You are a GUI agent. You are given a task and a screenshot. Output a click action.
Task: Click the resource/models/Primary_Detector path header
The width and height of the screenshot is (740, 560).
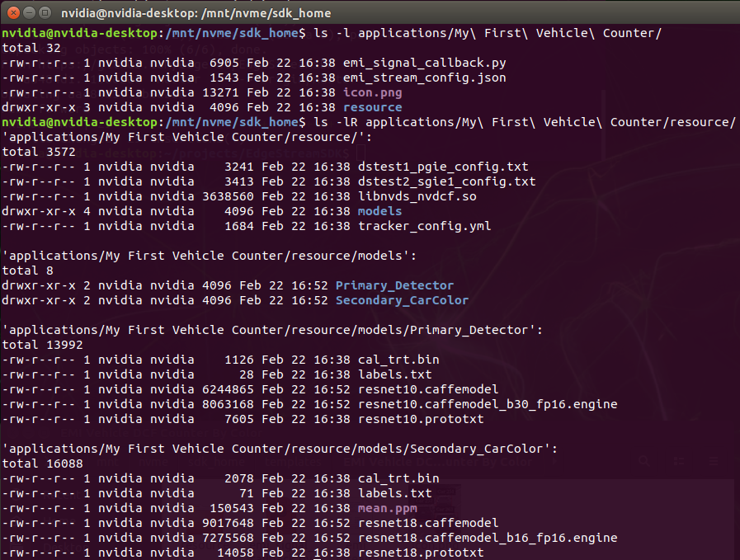click(272, 330)
